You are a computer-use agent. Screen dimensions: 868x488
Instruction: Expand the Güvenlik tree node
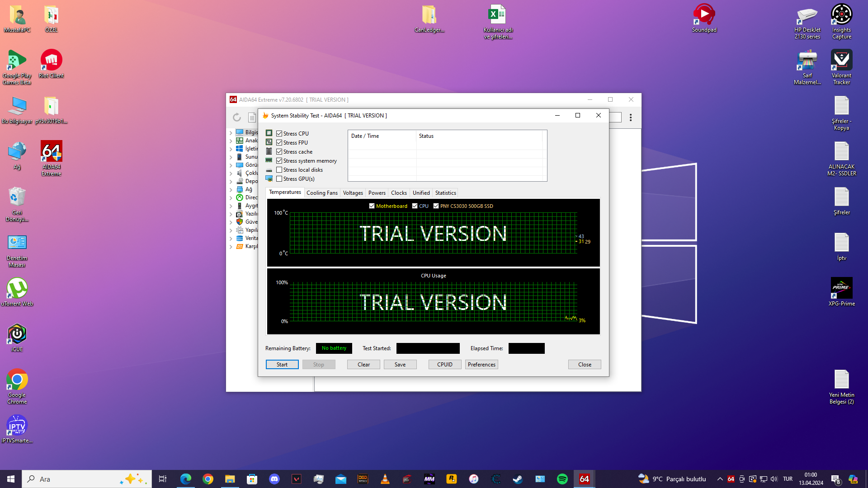tap(231, 222)
